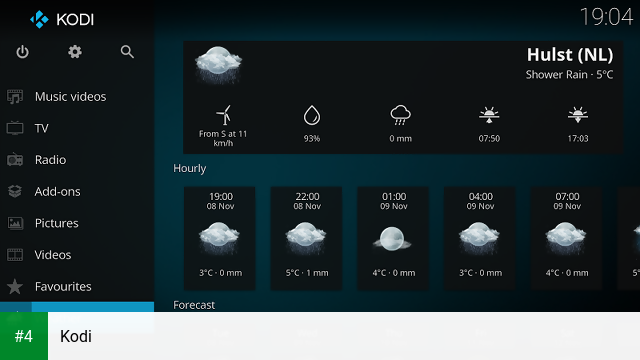This screenshot has width=640, height=360.
Task: Select the Pictures icon in sidebar
Action: (15, 223)
